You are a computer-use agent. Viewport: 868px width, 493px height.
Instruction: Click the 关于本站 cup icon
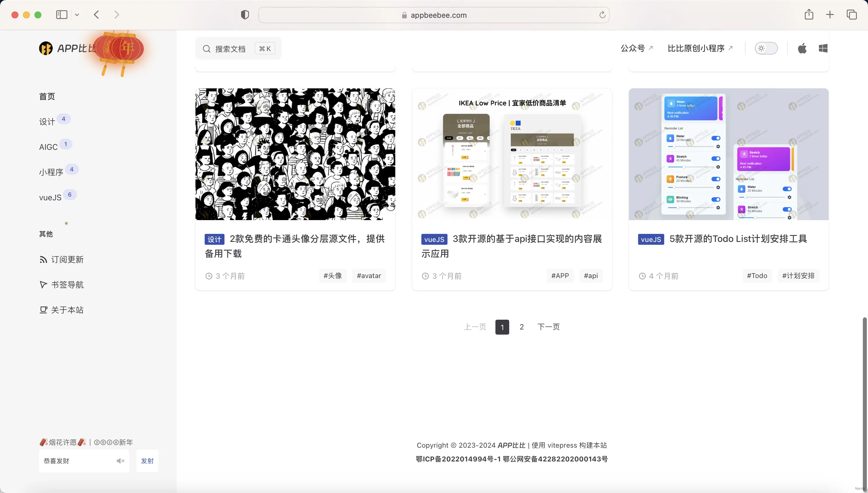tap(44, 310)
